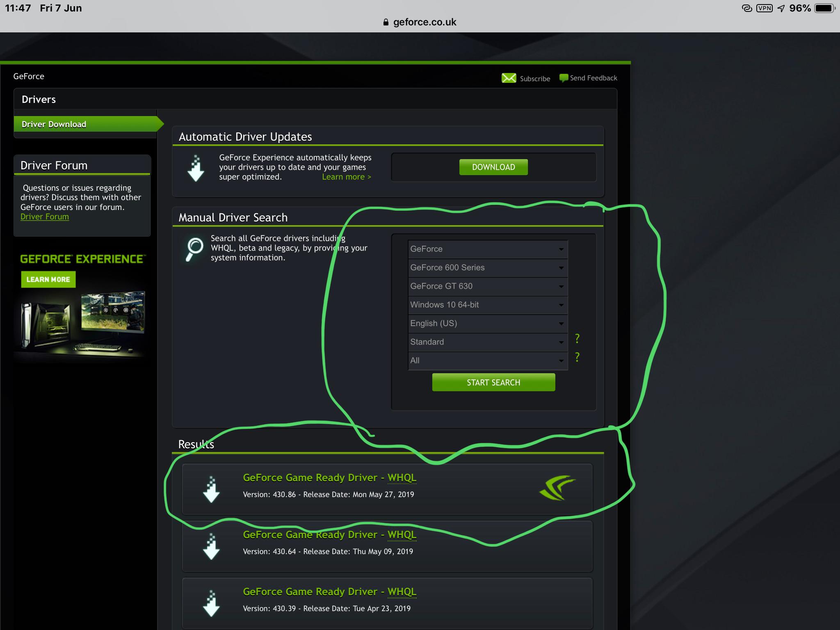Click the help question mark beside All dropdown
This screenshot has height=630, width=840.
click(577, 357)
